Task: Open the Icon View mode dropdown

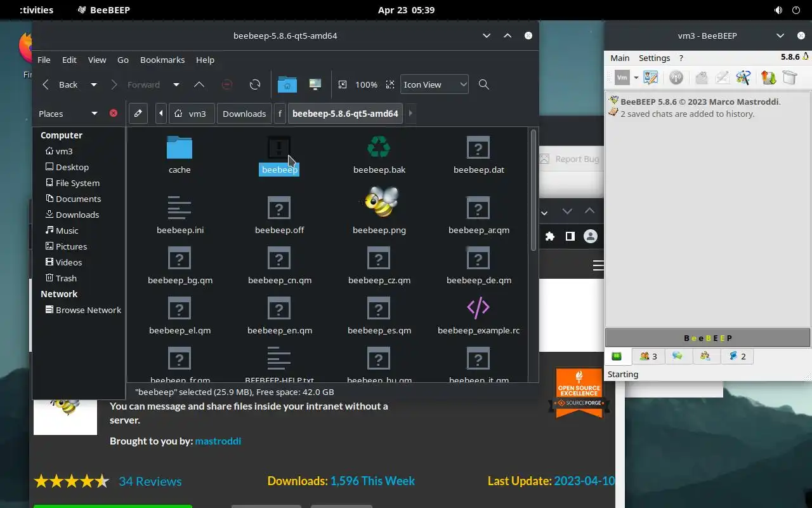Action: (435, 84)
